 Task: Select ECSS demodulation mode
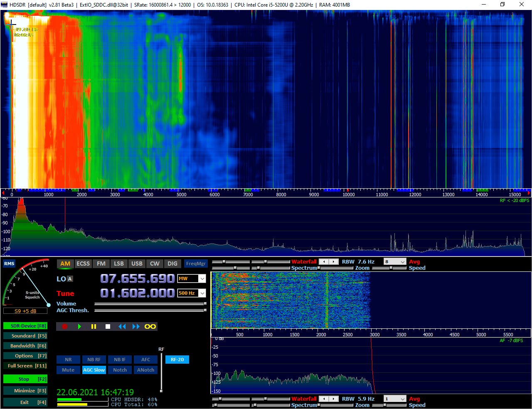pos(83,264)
